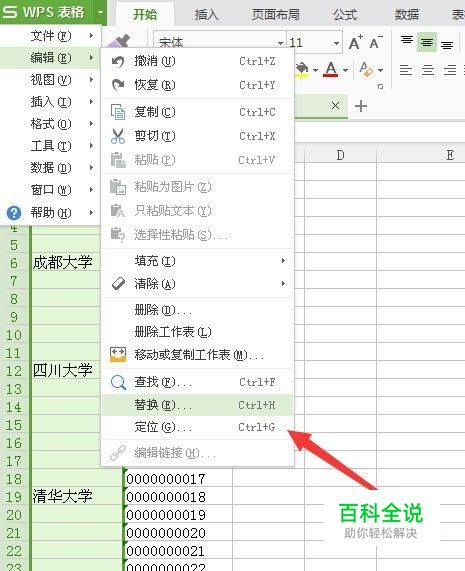Click the Copy (复制) icon
465x571 pixels.
point(118,112)
